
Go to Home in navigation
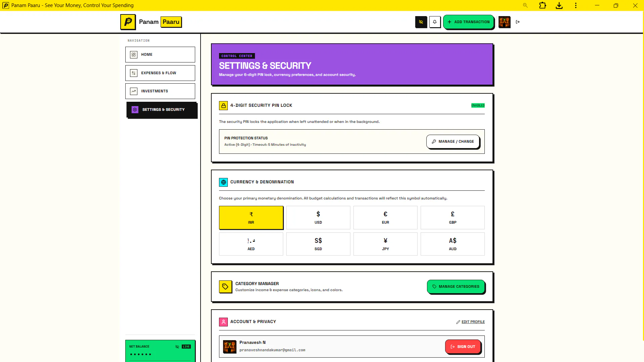[160, 54]
